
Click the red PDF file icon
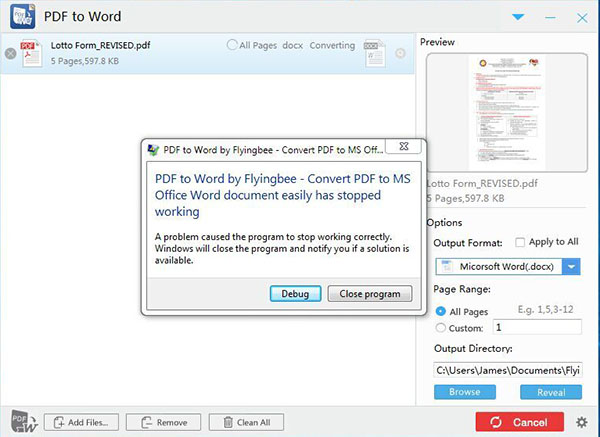tap(31, 53)
